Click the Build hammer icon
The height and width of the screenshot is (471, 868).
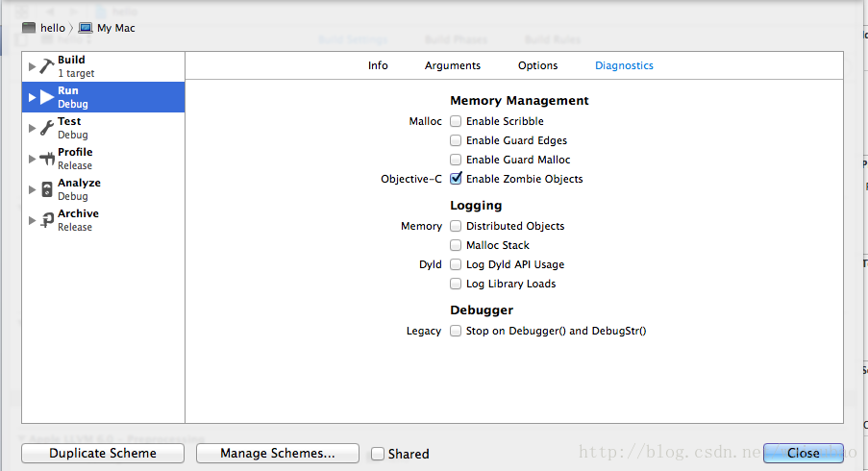point(47,66)
